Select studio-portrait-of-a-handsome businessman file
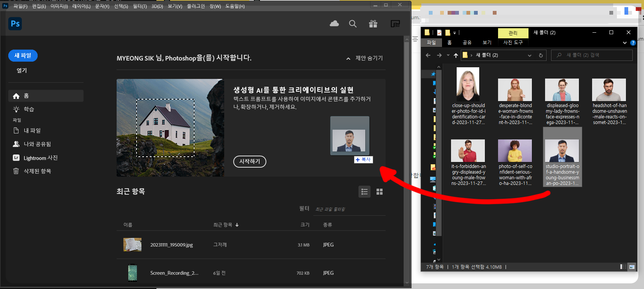This screenshot has width=644, height=289. tap(562, 157)
